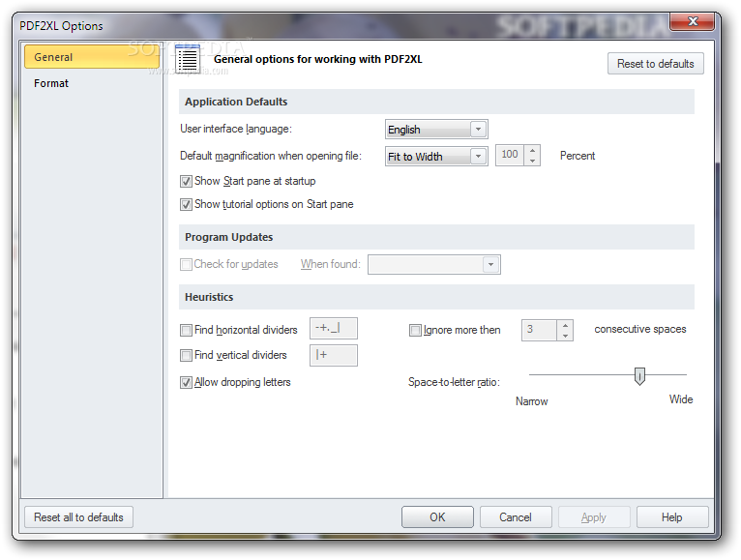Increase consecutive spaces value with up arrow
The image size is (741, 560).
pyautogui.click(x=565, y=325)
